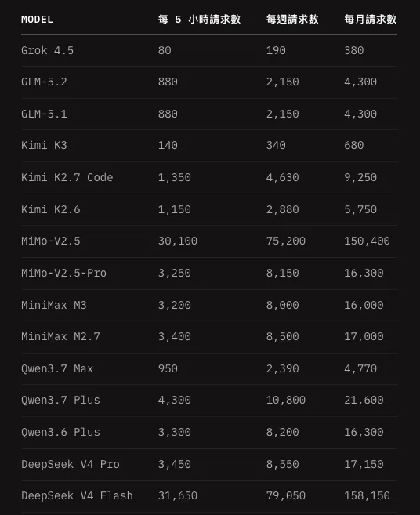
Task: Select the 每 5 小時請求數 column header
Action: point(199,20)
